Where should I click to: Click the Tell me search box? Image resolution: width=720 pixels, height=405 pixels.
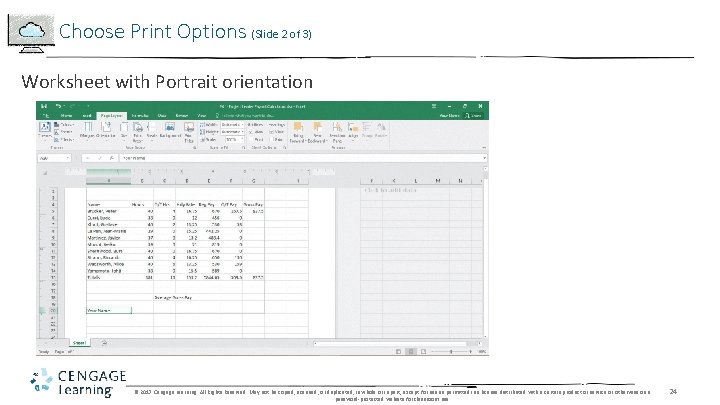click(x=246, y=116)
